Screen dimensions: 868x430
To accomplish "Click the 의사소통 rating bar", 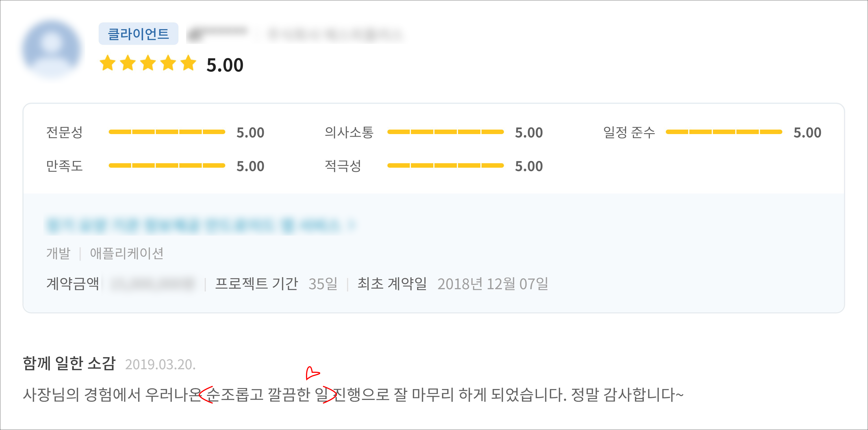I will pos(445,132).
